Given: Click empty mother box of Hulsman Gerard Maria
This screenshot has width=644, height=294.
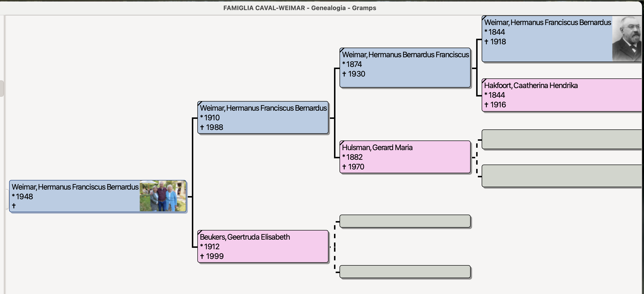Looking at the screenshot, I should pos(561,176).
